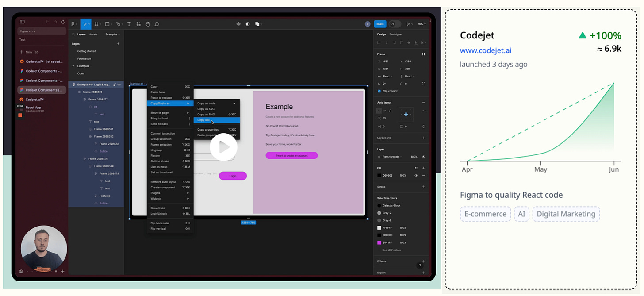This screenshot has width=644, height=296.
Task: Click the contrast mask icon in top bar
Action: [x=247, y=24]
